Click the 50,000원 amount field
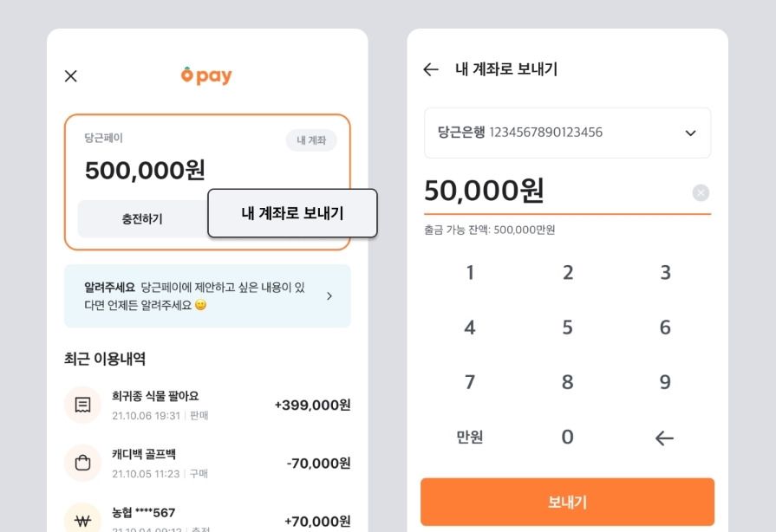776x532 pixels. click(x=520, y=191)
